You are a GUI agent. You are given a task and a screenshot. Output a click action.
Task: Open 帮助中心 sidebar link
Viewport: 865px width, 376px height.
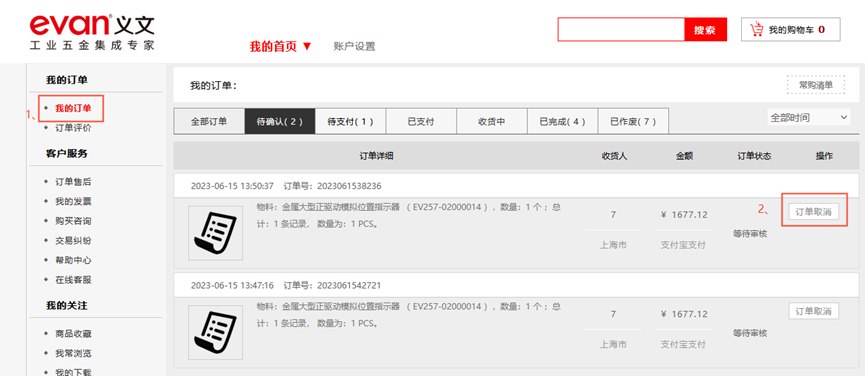point(73,260)
